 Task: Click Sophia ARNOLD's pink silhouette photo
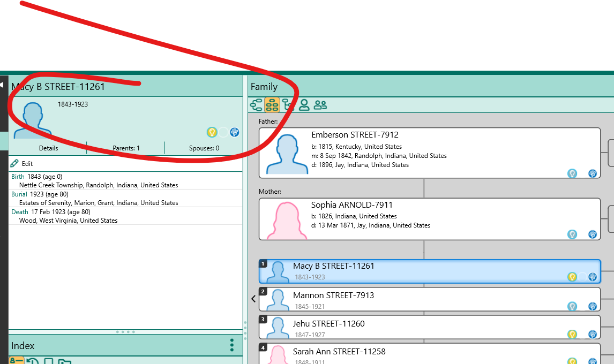(287, 221)
